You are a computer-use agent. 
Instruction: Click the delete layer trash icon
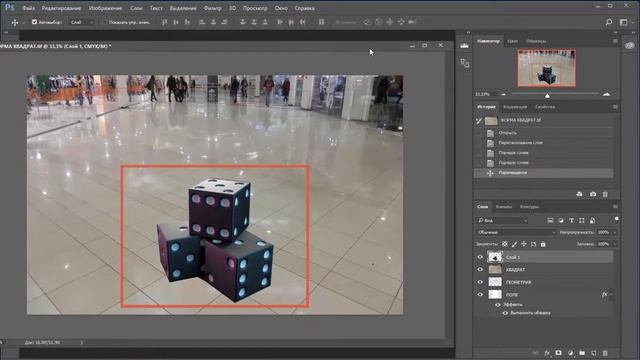(605, 353)
